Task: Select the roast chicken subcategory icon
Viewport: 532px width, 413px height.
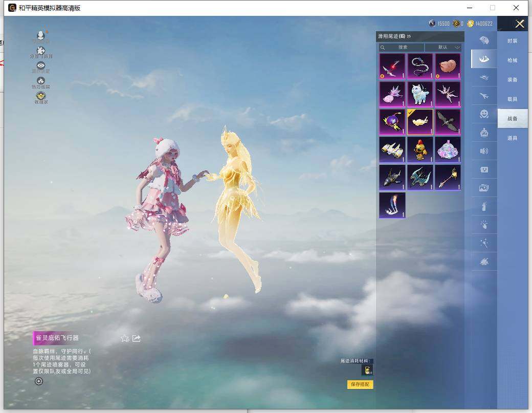Action: pos(484,262)
